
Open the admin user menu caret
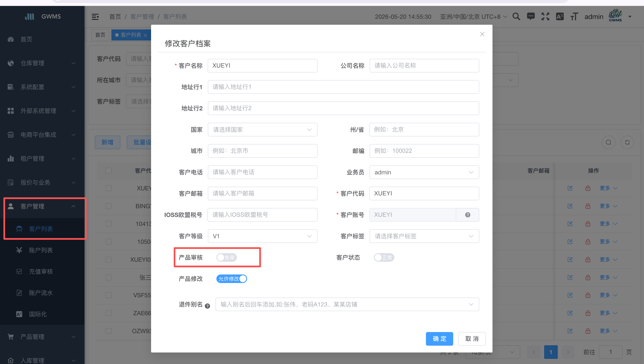[x=630, y=17]
